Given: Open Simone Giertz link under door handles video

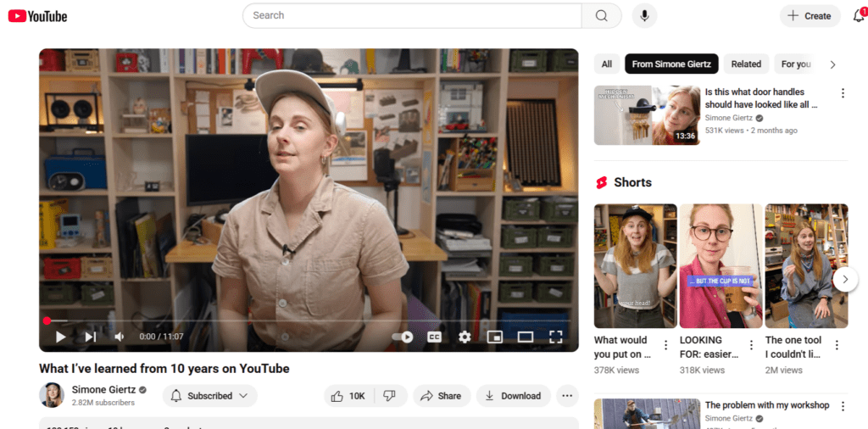Looking at the screenshot, I should coord(728,118).
